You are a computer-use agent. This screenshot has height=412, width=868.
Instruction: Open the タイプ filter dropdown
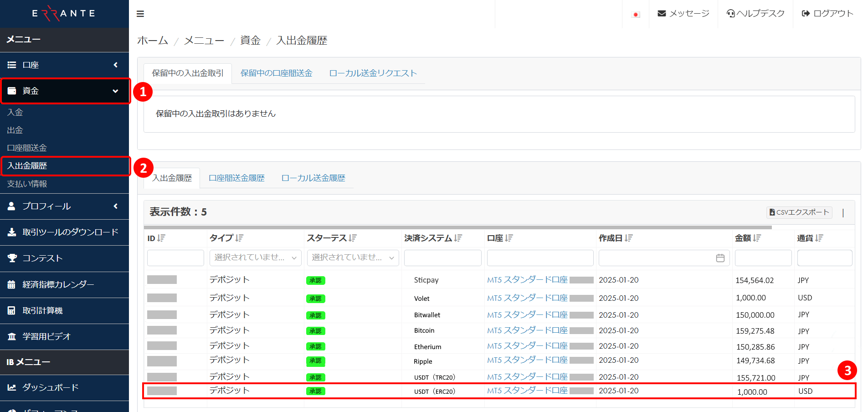click(255, 258)
